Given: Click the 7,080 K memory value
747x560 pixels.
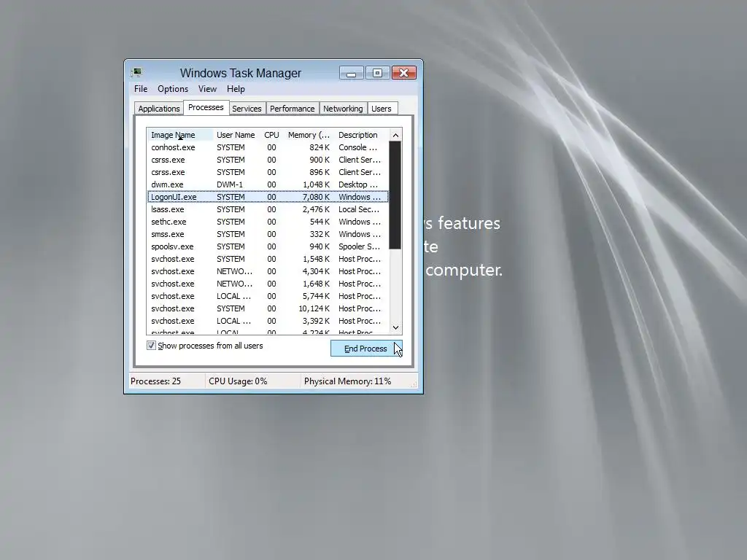Looking at the screenshot, I should (316, 197).
